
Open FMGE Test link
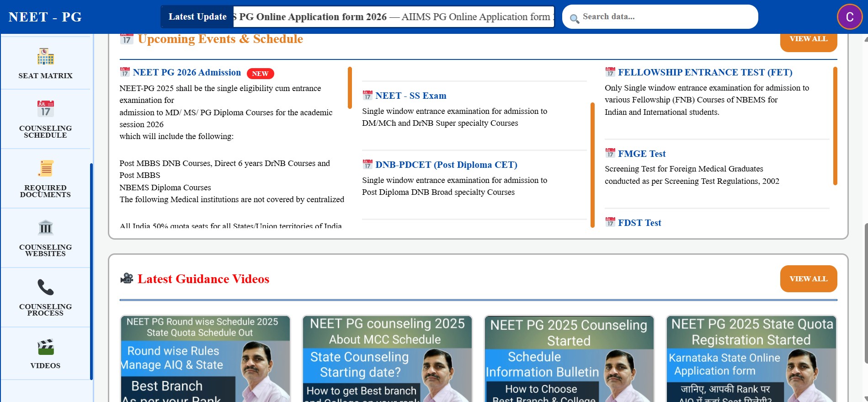[x=642, y=154]
